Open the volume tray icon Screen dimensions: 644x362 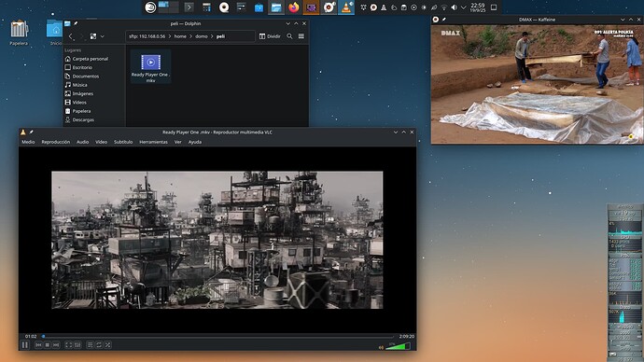pos(454,7)
